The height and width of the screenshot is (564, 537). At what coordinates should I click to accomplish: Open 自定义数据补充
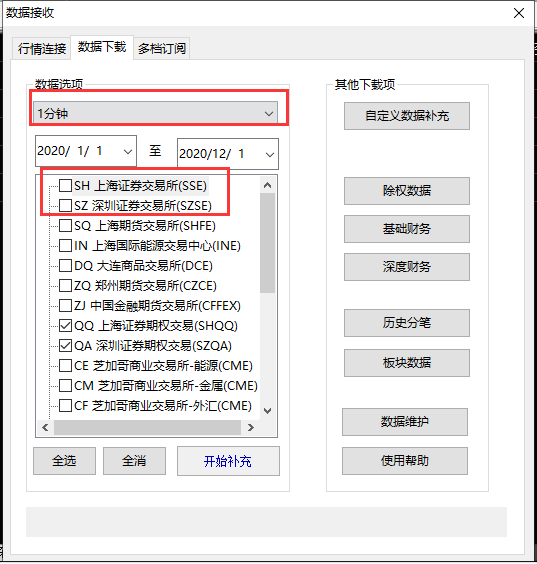pyautogui.click(x=407, y=116)
